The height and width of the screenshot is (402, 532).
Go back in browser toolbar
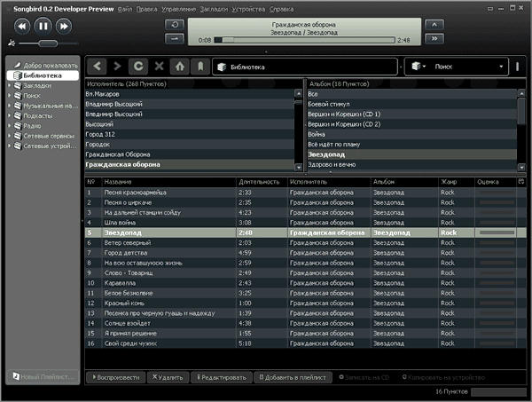pos(97,66)
